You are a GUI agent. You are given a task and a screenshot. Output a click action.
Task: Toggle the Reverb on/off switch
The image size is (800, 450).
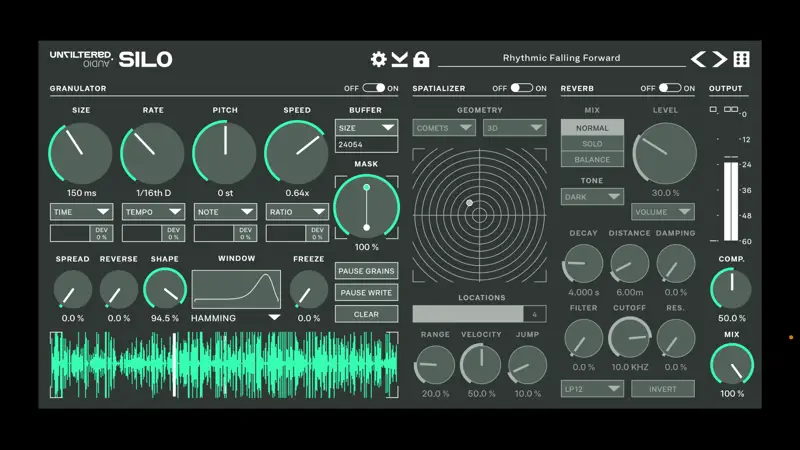(x=670, y=88)
